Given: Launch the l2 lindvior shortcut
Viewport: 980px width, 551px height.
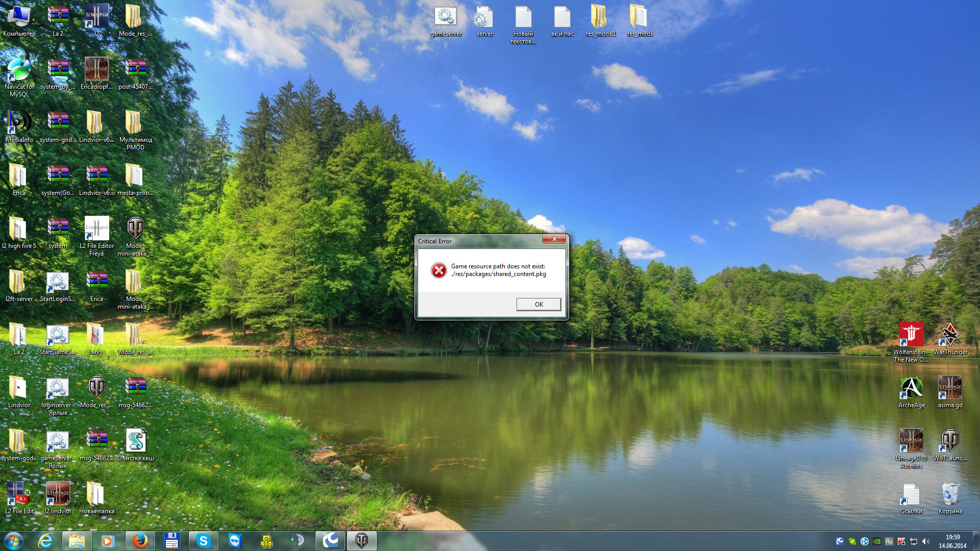Looking at the screenshot, I should [x=58, y=498].
